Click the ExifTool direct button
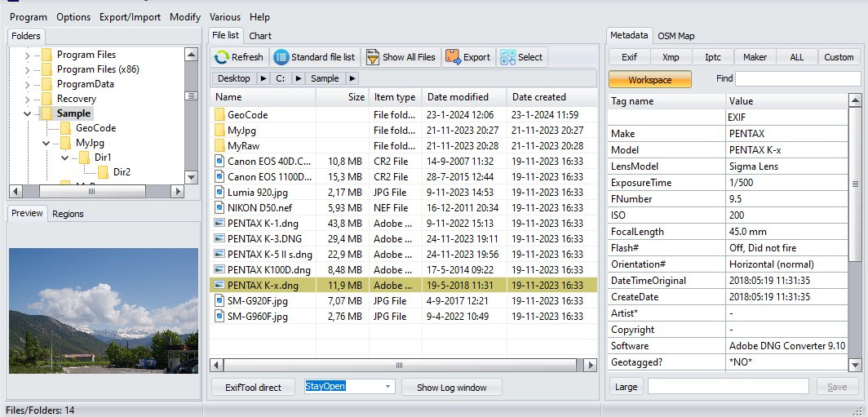Screen dimensions: 868x417 253,388
